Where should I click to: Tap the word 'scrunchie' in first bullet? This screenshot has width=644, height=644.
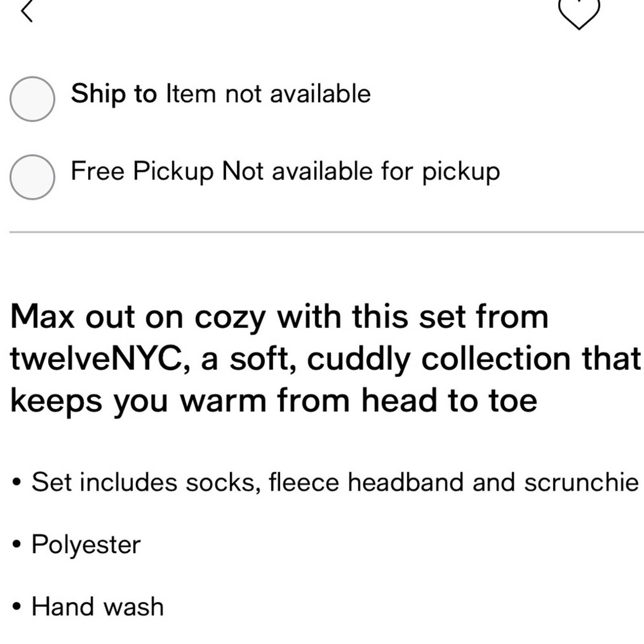click(581, 482)
